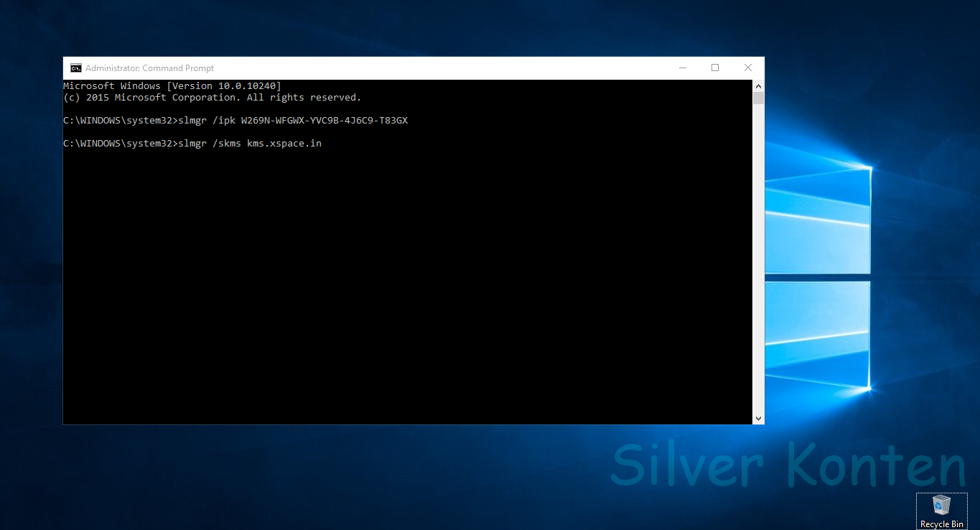The width and height of the screenshot is (980, 530).
Task: Select the product key W269N-WFGWX-YVC9B-4J6C9-T83GX
Action: [322, 120]
